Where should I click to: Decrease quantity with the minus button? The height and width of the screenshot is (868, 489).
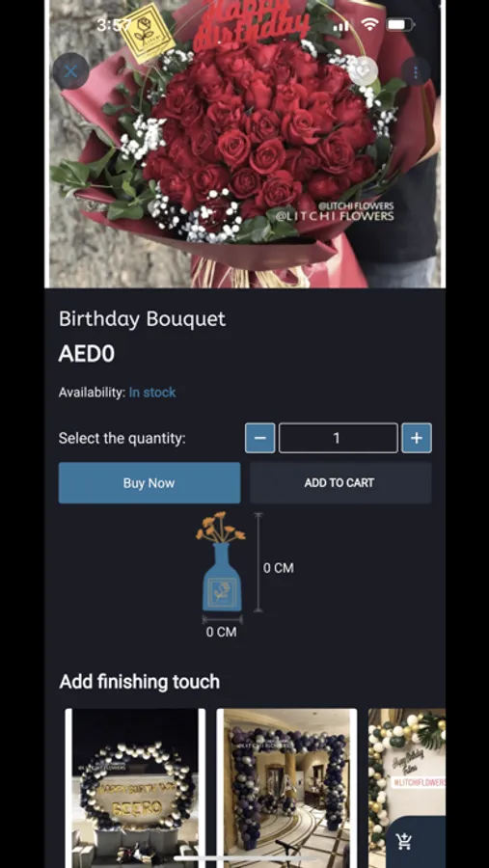tap(260, 438)
